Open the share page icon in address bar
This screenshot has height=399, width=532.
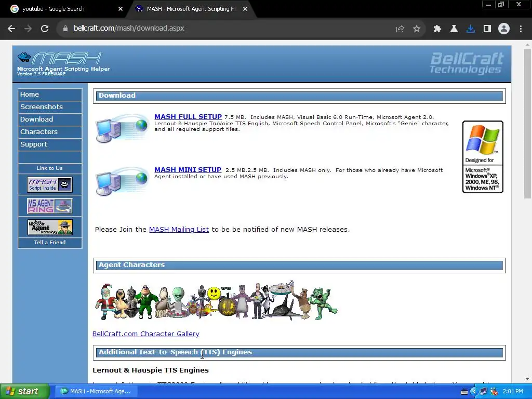pos(400,29)
